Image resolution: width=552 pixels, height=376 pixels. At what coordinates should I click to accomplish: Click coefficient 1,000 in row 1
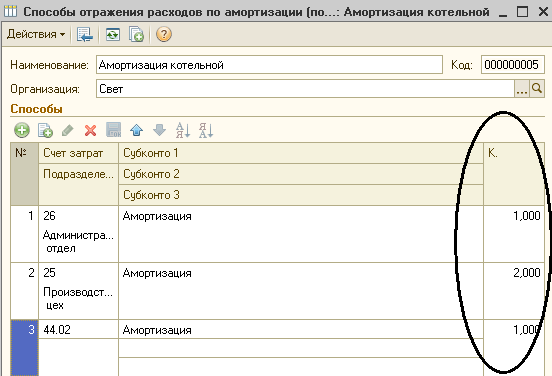coord(527,216)
